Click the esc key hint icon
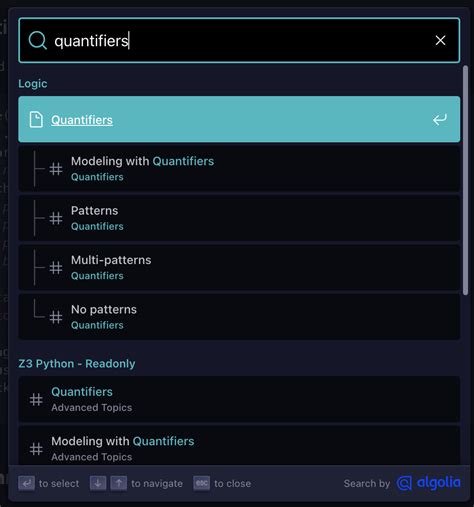The width and height of the screenshot is (474, 507). 201,483
